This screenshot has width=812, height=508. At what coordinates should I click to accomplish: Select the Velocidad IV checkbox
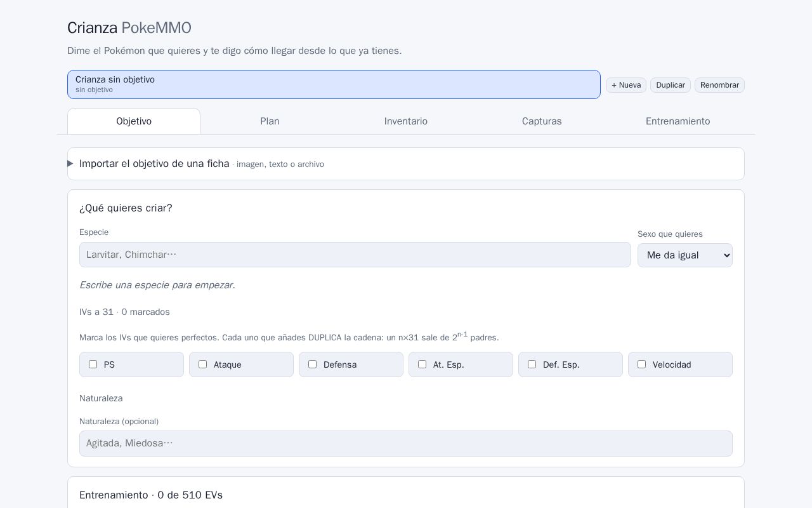[x=642, y=364]
